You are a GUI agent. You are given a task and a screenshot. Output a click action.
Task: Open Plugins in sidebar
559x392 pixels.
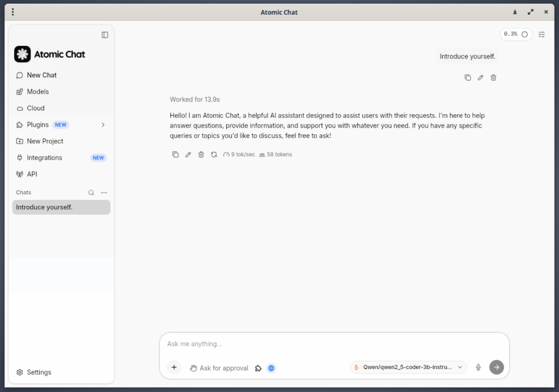click(x=38, y=124)
